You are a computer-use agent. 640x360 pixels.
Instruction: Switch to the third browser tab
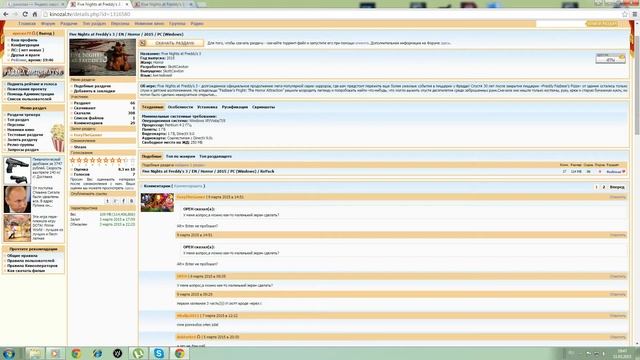[163, 4]
